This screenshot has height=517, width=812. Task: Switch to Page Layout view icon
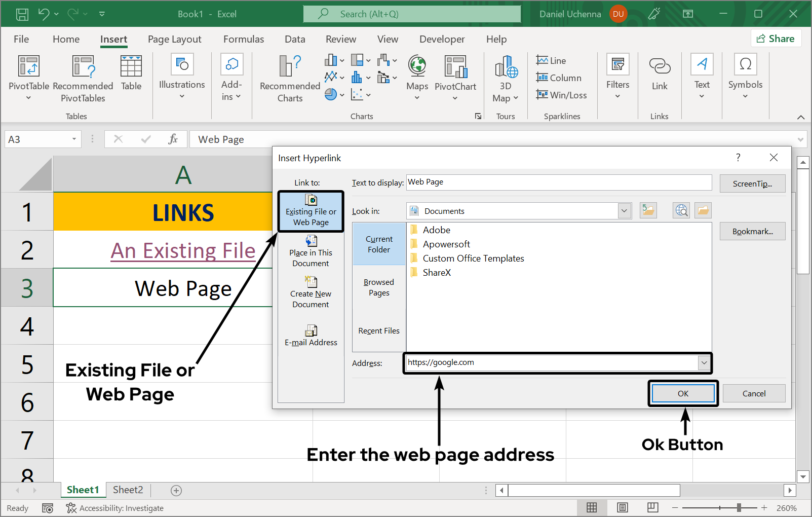[622, 507]
